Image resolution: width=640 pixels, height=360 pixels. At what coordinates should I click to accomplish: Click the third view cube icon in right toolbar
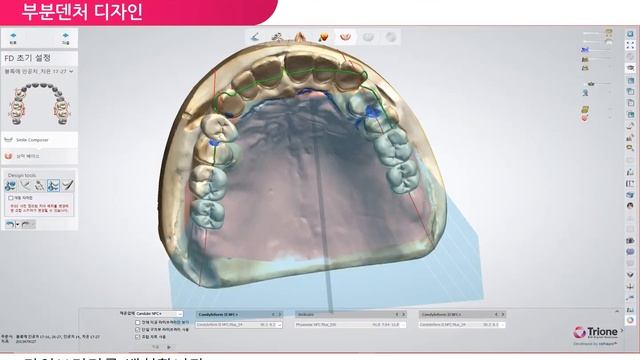630,103
